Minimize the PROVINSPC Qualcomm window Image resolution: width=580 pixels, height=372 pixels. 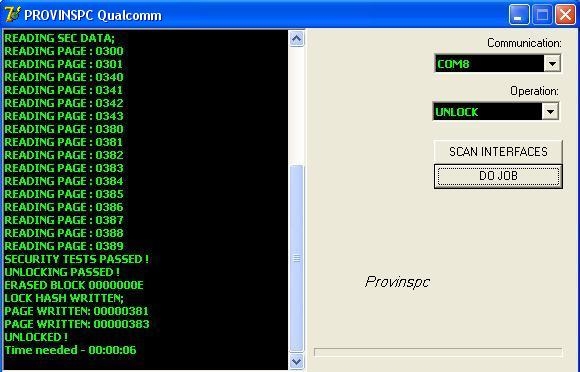coord(519,15)
